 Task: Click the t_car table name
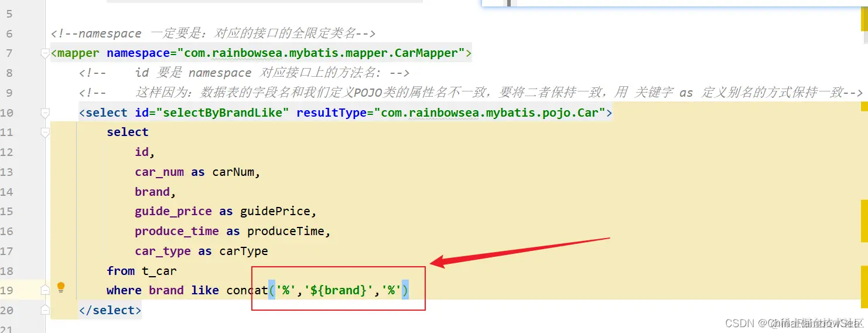(x=159, y=271)
